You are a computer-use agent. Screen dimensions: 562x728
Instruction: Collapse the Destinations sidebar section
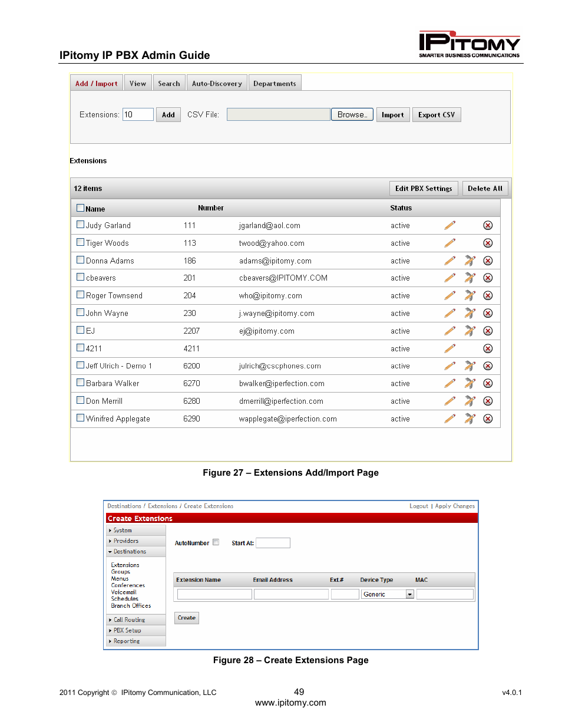pyautogui.click(x=136, y=552)
